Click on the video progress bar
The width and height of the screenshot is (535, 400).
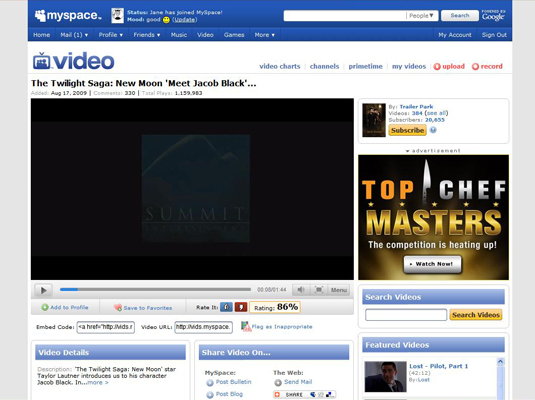pos(155,289)
